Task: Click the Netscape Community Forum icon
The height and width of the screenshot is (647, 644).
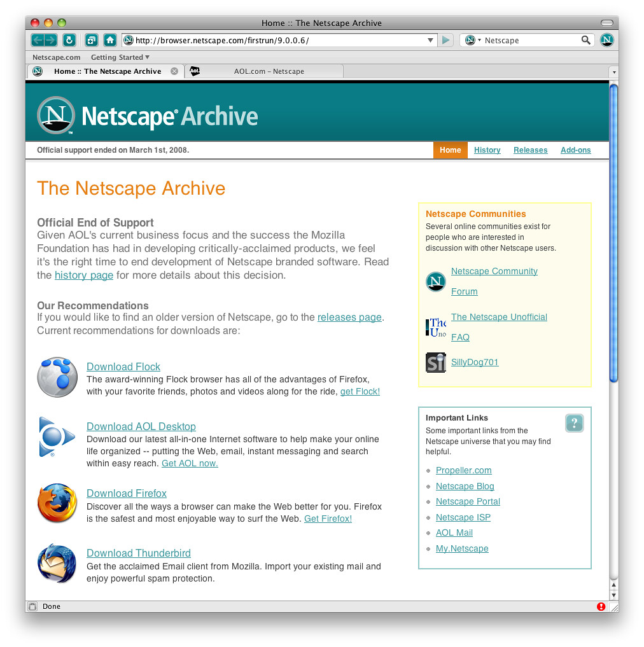Action: coord(435,281)
